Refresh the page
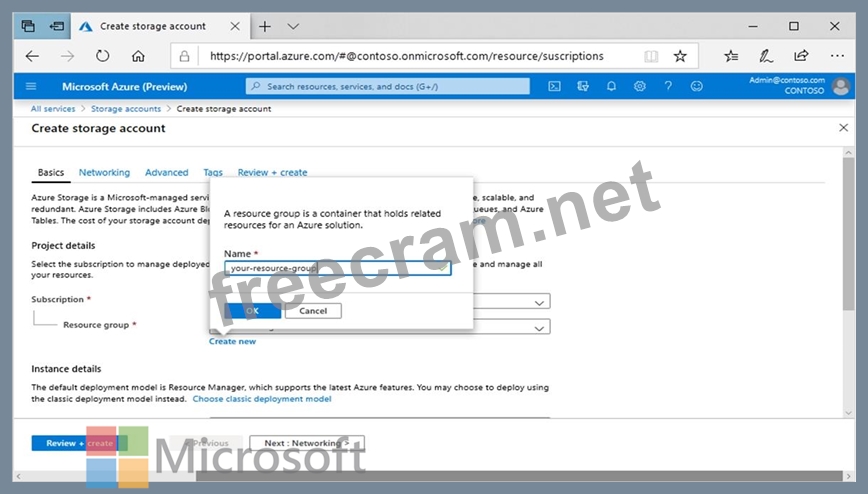The image size is (868, 494). click(102, 56)
